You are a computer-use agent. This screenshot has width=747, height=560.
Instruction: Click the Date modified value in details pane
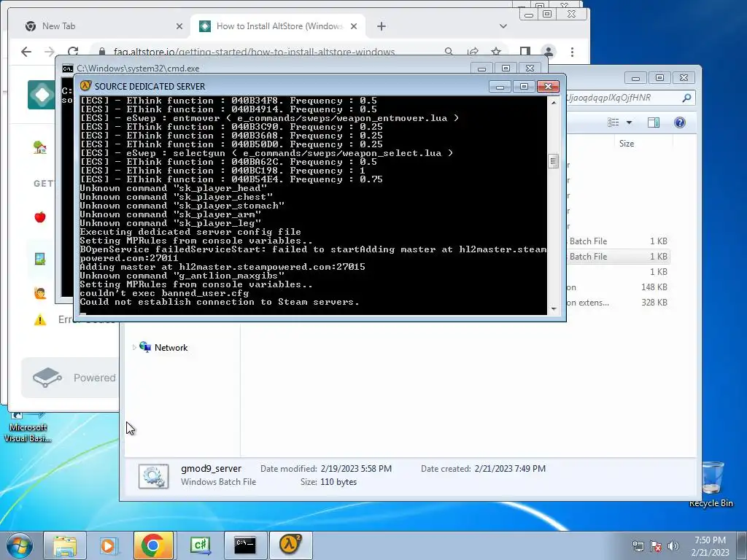pyautogui.click(x=356, y=469)
